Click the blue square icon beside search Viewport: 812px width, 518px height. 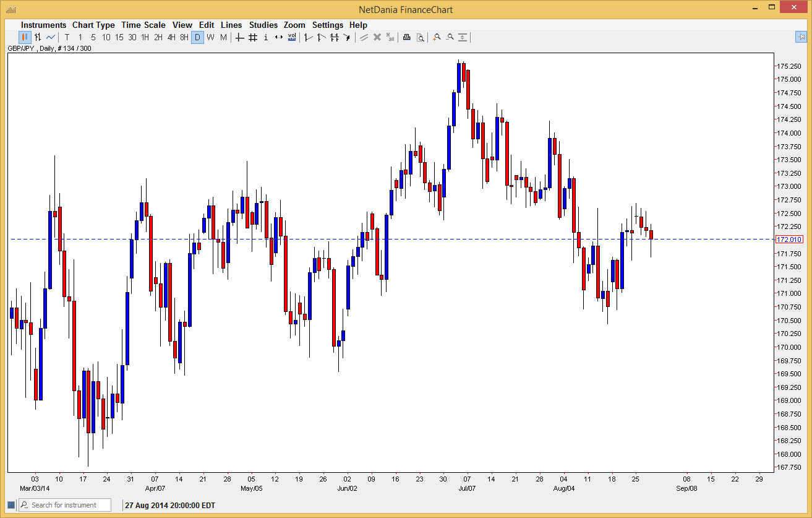pos(11,505)
